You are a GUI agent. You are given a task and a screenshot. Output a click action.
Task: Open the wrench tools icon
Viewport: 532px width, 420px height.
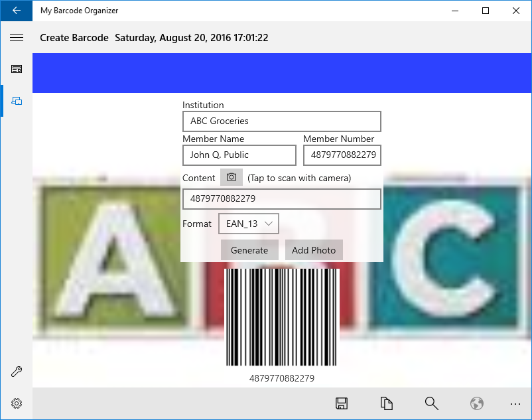click(x=17, y=372)
